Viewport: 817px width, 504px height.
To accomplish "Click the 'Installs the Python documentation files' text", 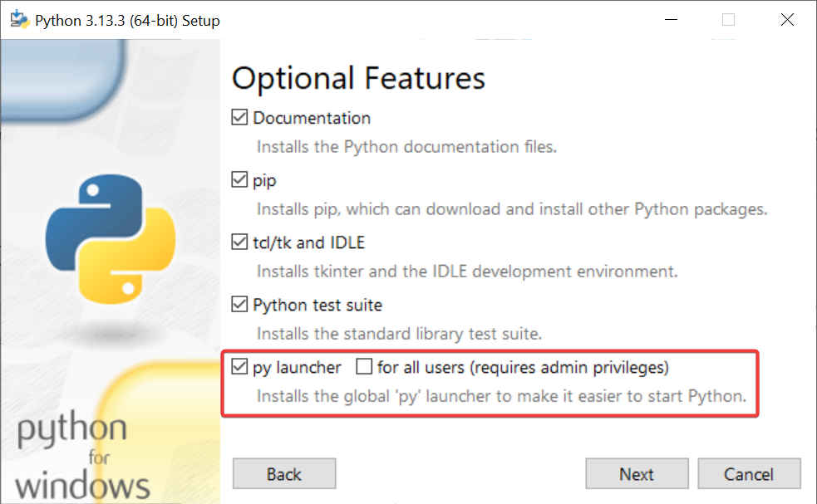I will (x=406, y=147).
